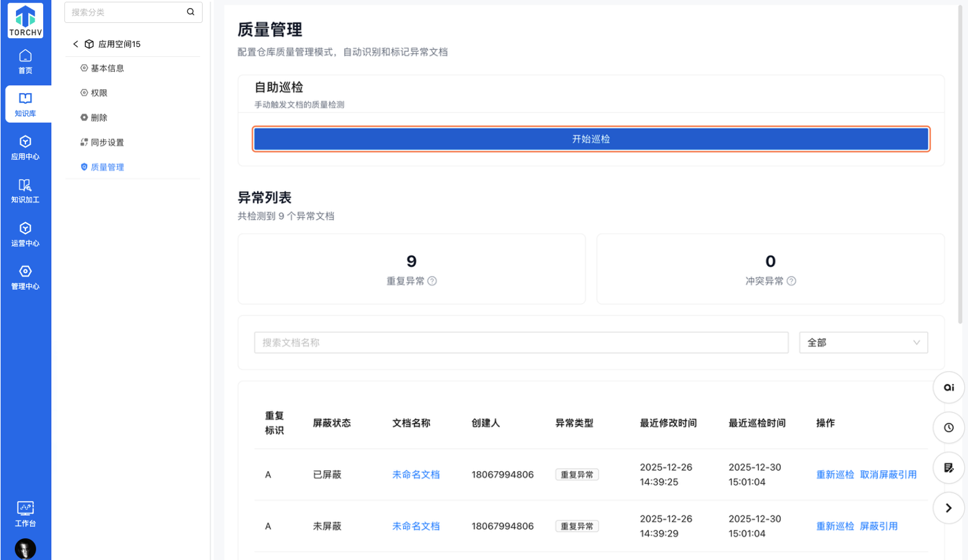Click the floating AI assistant button
This screenshot has height=560, width=968.
coord(948,388)
